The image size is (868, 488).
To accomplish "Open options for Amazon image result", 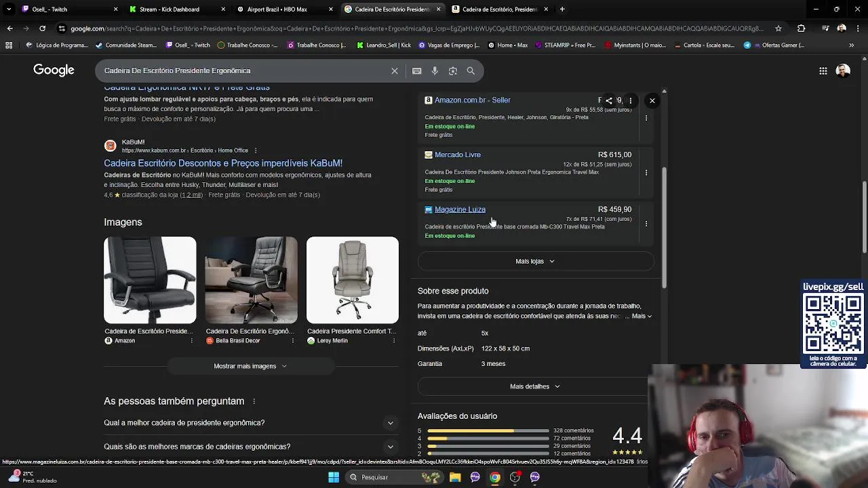I will tap(192, 340).
